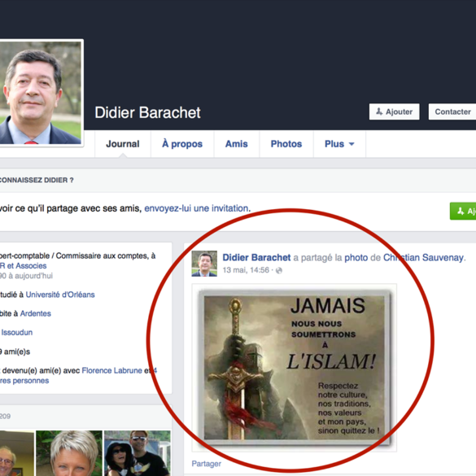Go to the Amis tab
476x476 pixels.
237,144
